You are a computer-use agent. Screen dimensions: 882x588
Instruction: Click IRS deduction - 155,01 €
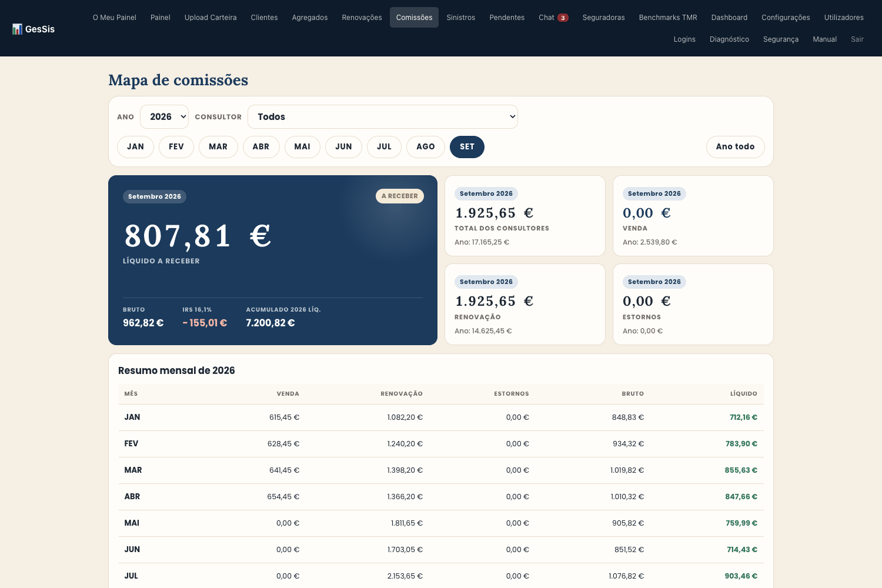coord(205,323)
